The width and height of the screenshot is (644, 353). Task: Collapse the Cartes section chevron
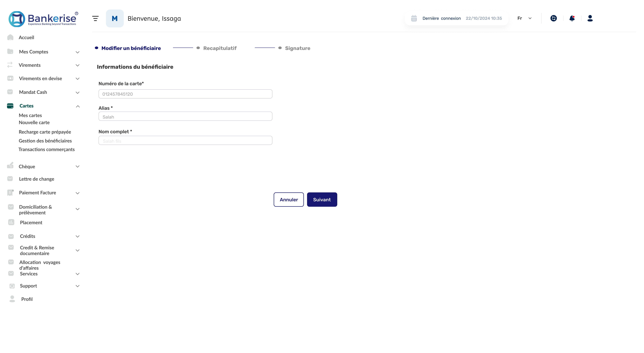point(78,106)
